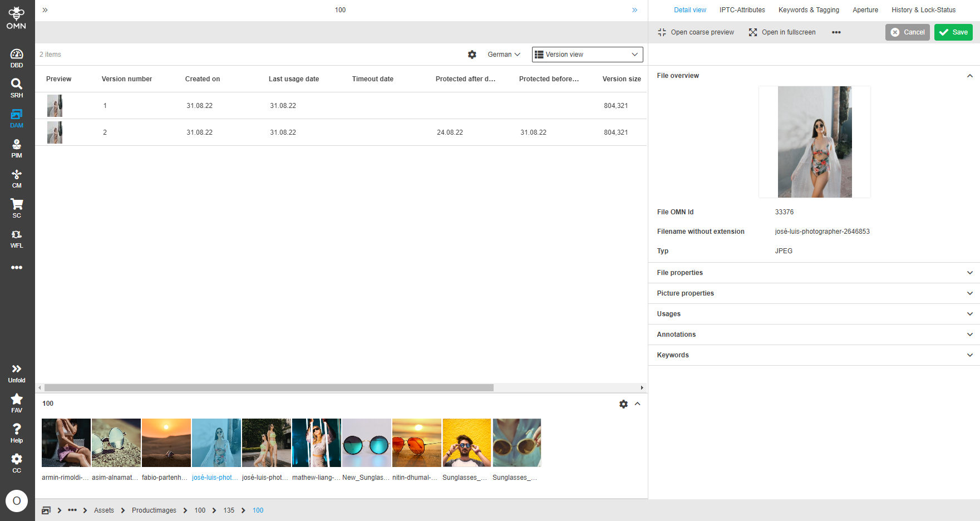This screenshot has width=980, height=521.
Task: Open FAV favorites via the star icon
Action: [17, 400]
